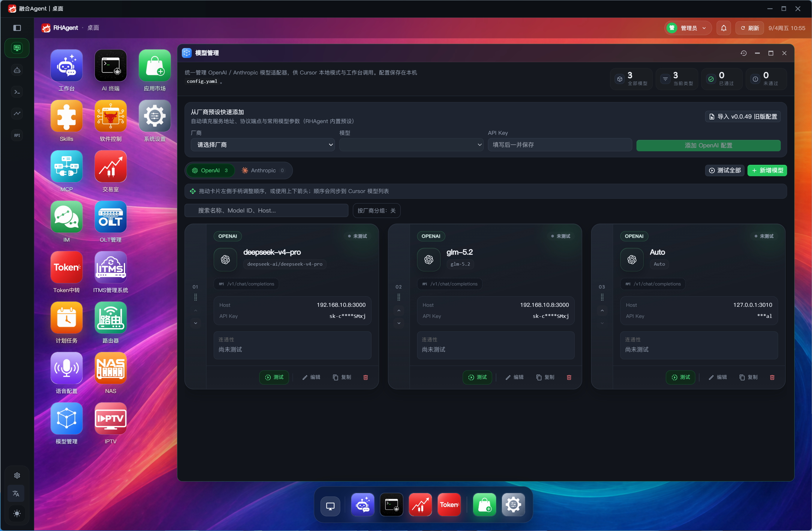
Task: Click 添加 OpenAI 配置 button
Action: click(708, 145)
